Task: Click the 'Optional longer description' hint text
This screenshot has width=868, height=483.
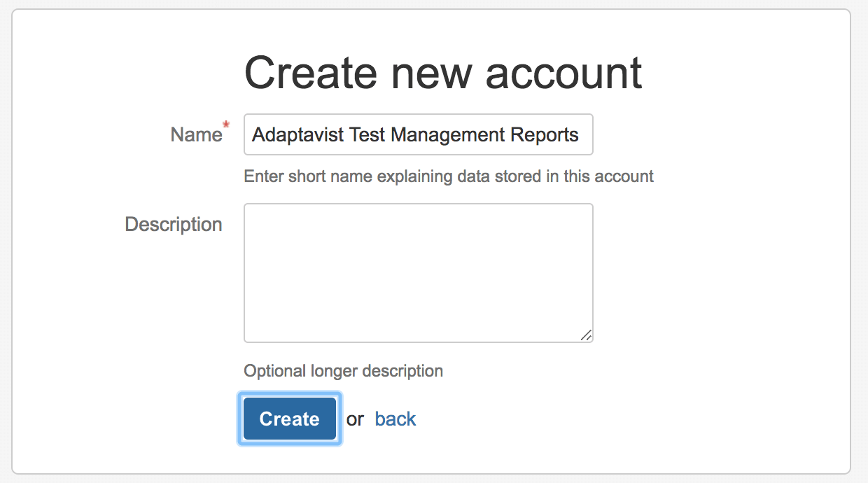Action: [x=344, y=370]
